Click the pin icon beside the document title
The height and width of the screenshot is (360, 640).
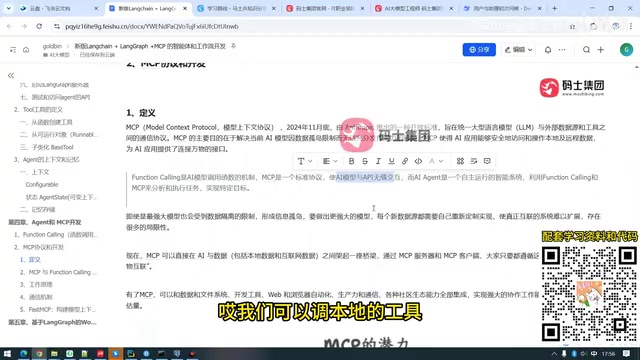point(233,46)
